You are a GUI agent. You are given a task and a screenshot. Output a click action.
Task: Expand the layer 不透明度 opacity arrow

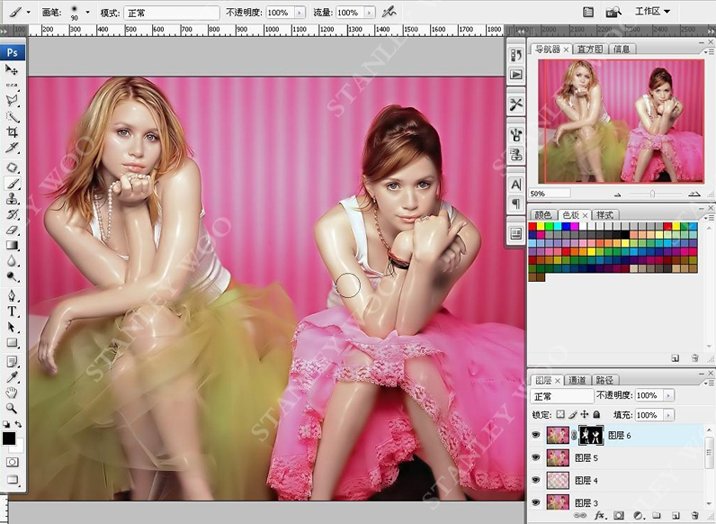tap(669, 395)
